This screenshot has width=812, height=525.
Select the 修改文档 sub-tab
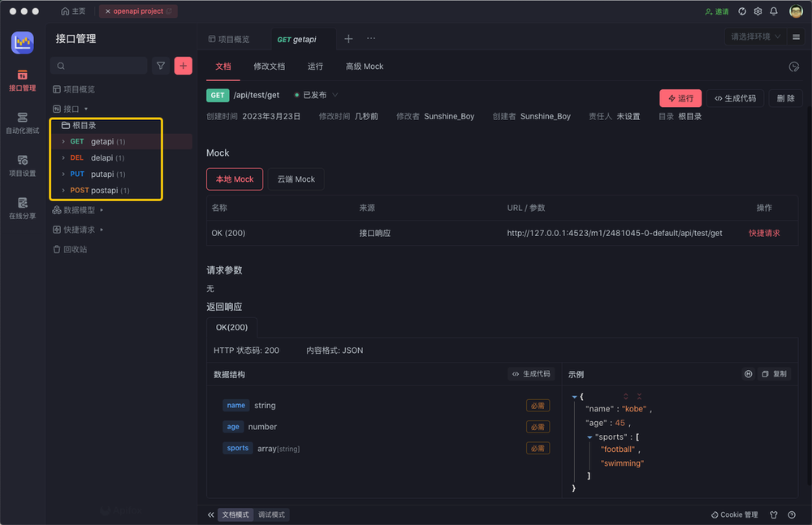270,67
